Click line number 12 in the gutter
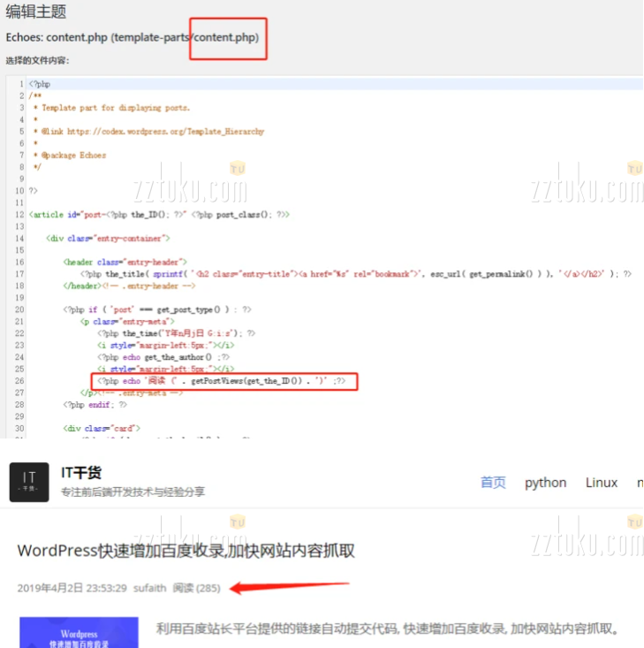 click(19, 215)
